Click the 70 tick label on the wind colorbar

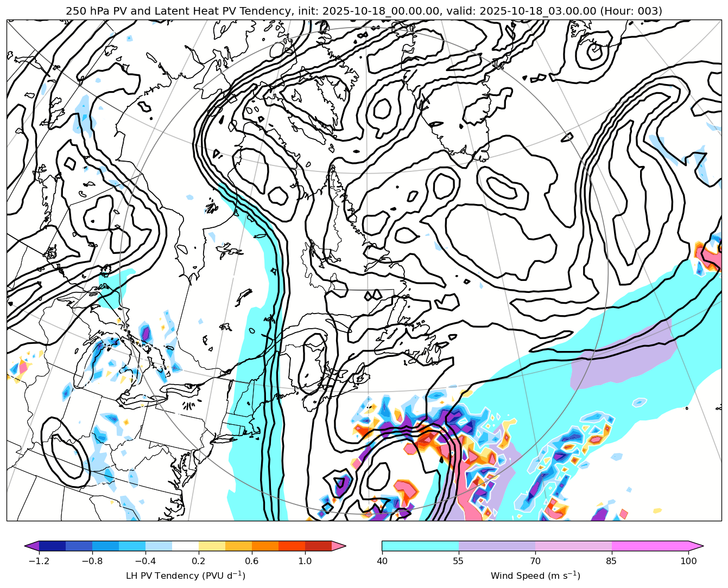(x=535, y=561)
